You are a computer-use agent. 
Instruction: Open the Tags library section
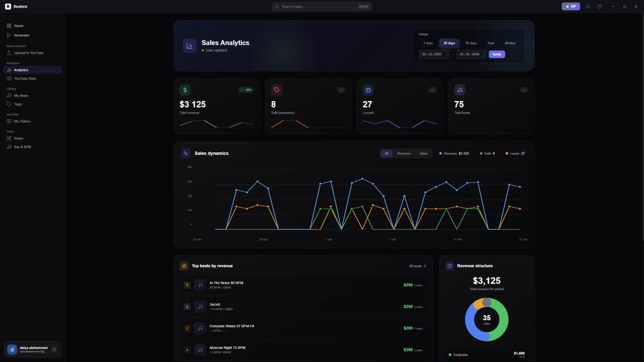(x=17, y=104)
